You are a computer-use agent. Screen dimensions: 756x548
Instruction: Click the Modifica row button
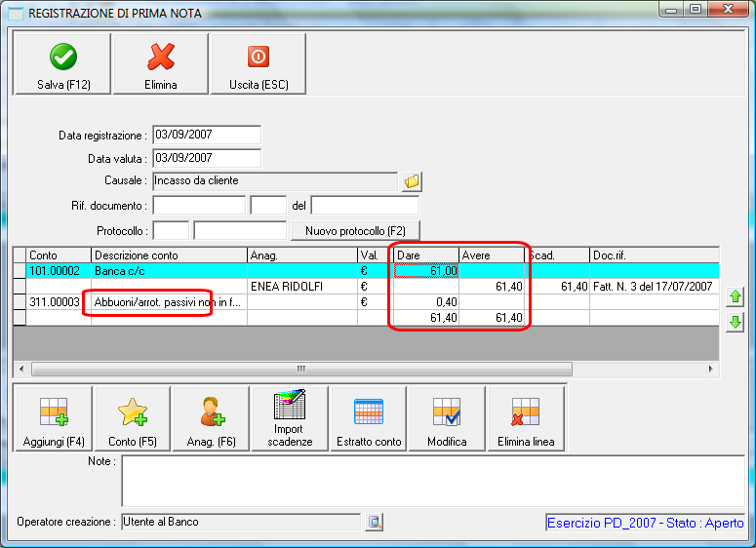pyautogui.click(x=447, y=419)
